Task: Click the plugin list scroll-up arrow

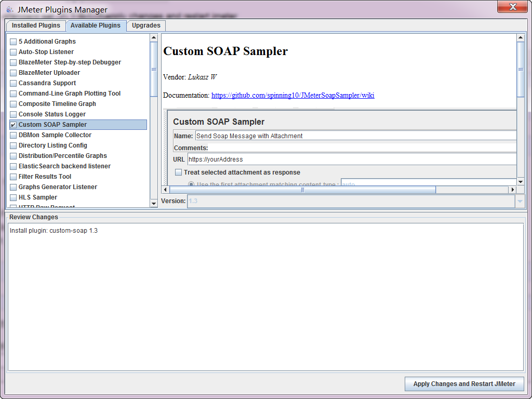Action: pos(154,37)
